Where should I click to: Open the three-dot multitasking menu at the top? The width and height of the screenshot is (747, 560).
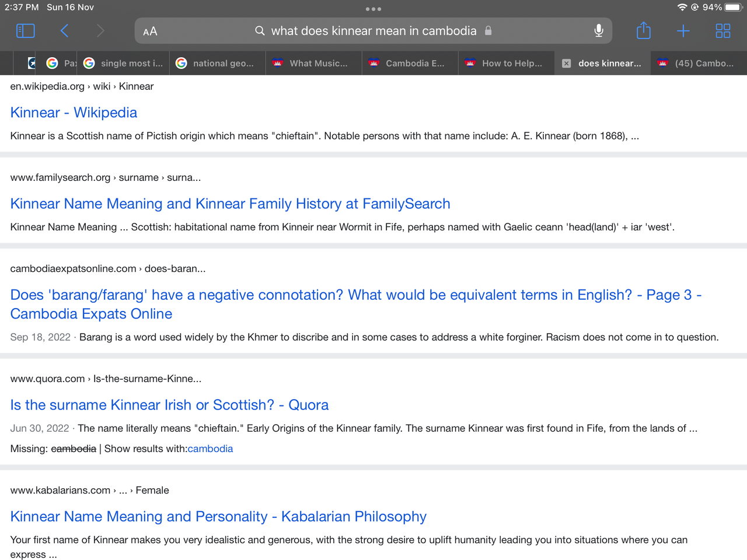373,9
